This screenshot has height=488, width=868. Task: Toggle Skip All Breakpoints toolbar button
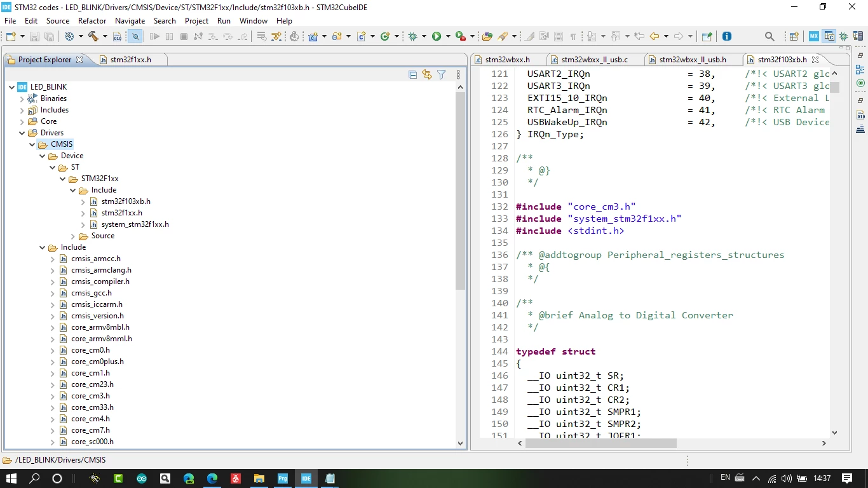[135, 36]
